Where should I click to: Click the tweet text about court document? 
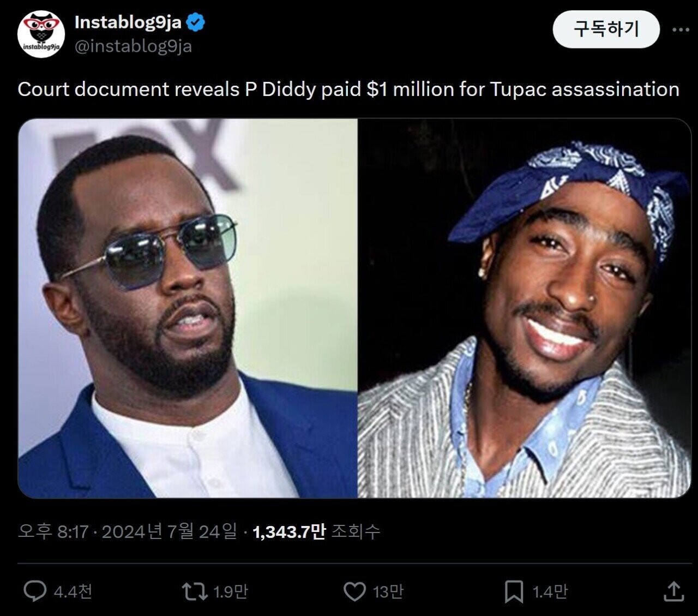(x=348, y=89)
